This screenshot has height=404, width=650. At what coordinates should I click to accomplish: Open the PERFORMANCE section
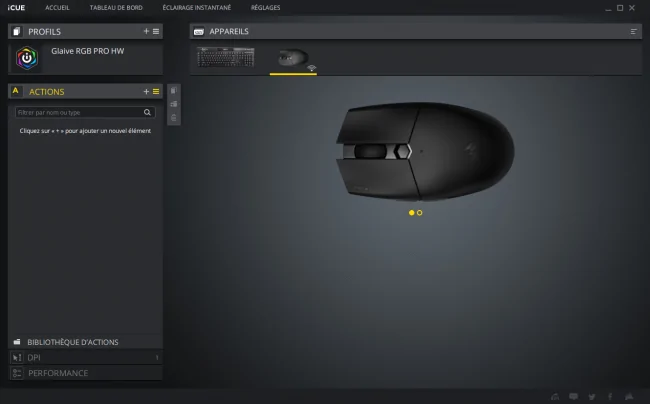(85, 373)
